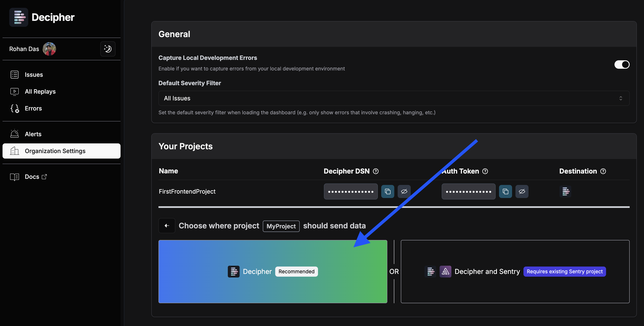Click Decipher logo in Decipher and Sentry card
Screen dimensions: 644x326
coord(430,271)
